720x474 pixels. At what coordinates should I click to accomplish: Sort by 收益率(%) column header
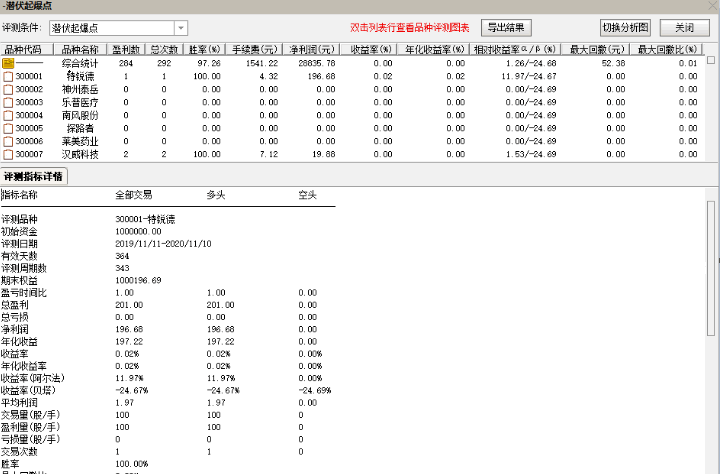point(369,49)
